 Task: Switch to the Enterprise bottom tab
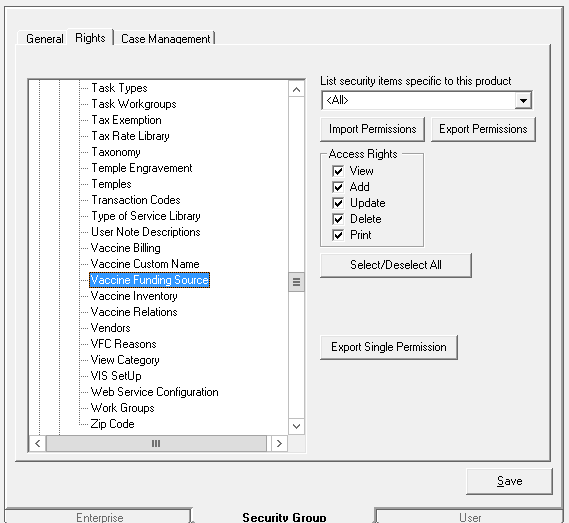click(x=99, y=517)
